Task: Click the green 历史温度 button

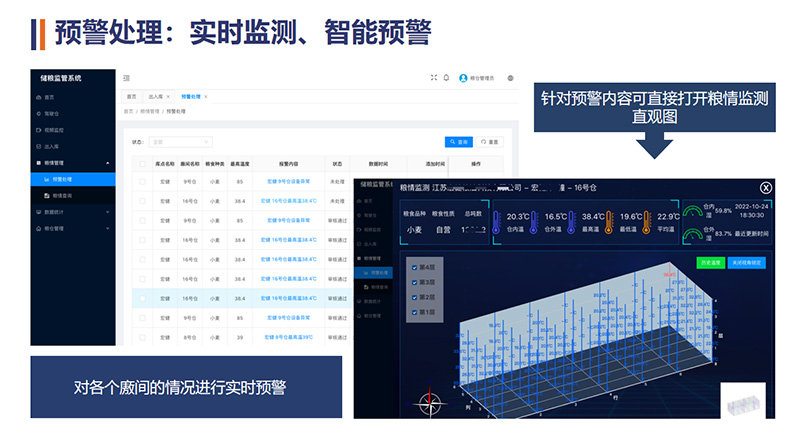Action: click(710, 263)
